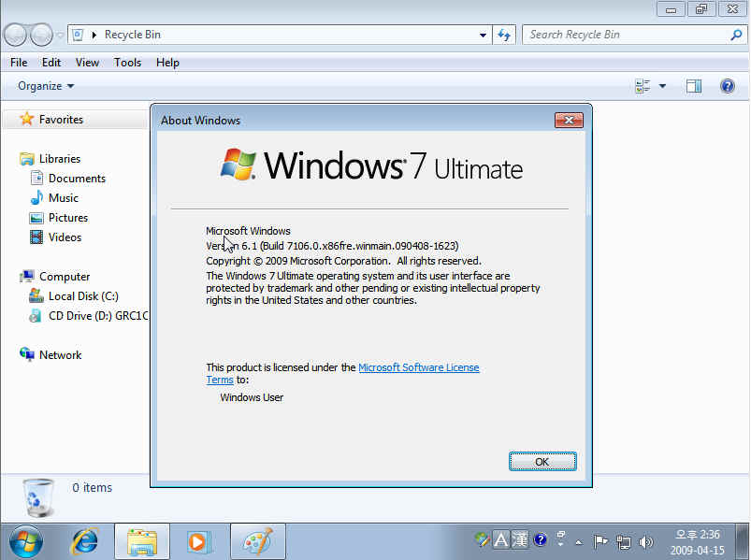Switch to Windows Explorer on the taskbar

[142, 541]
